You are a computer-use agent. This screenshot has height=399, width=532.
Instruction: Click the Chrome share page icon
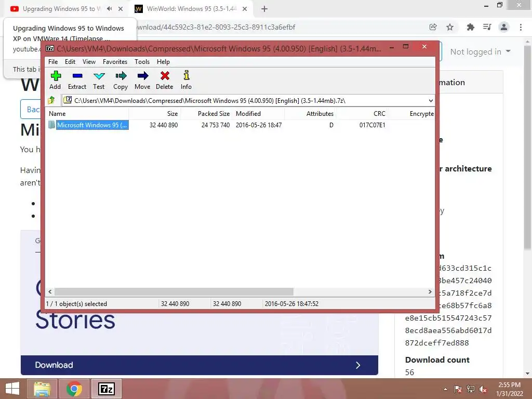(x=433, y=27)
